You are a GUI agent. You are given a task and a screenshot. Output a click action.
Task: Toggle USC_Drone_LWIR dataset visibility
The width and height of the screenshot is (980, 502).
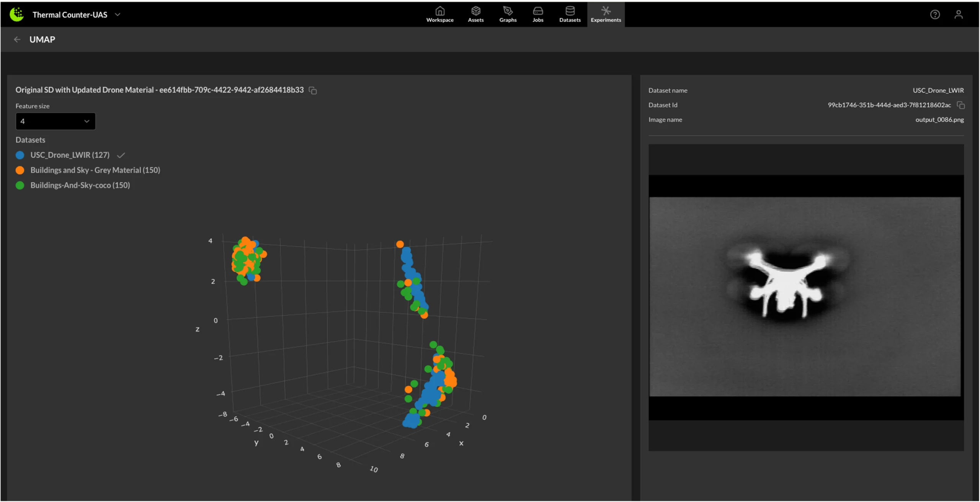(70, 155)
